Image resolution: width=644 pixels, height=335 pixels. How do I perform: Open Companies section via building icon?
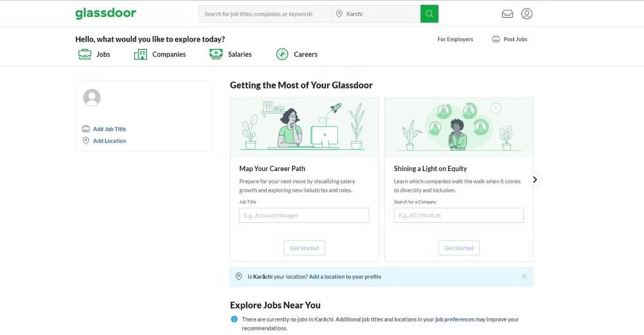(140, 54)
